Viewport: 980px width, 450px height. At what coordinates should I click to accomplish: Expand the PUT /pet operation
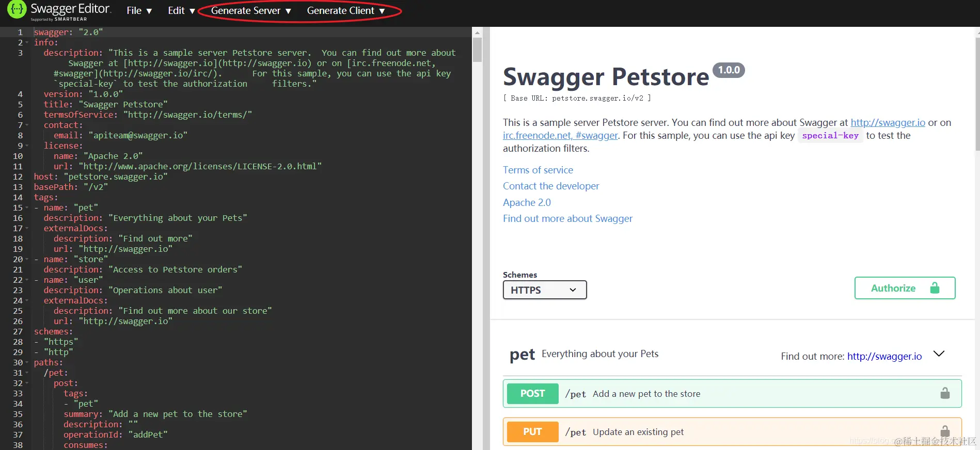[x=732, y=432]
